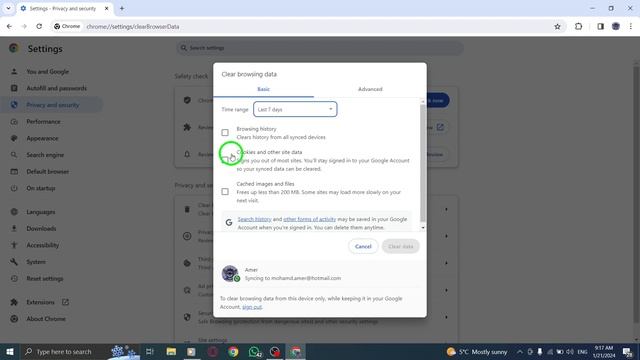This screenshot has height=360, width=640.
Task: Click the System wrench icon
Action: click(14, 262)
